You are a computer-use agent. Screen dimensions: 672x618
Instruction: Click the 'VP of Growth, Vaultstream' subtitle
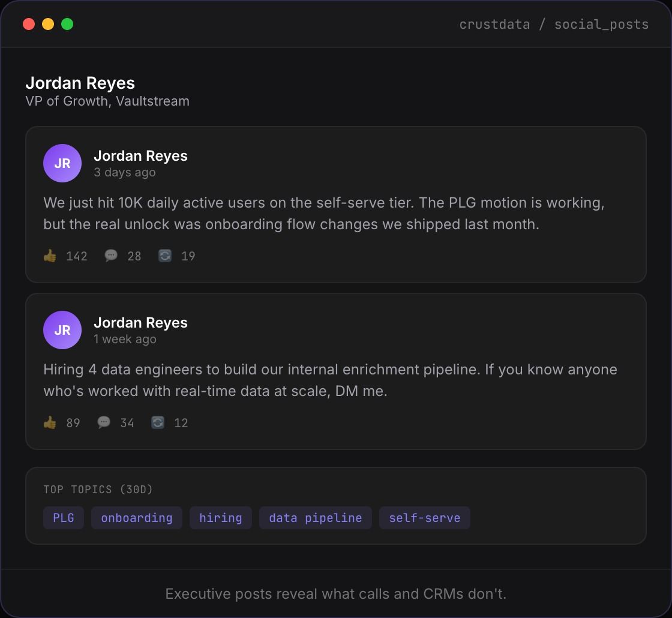(107, 101)
